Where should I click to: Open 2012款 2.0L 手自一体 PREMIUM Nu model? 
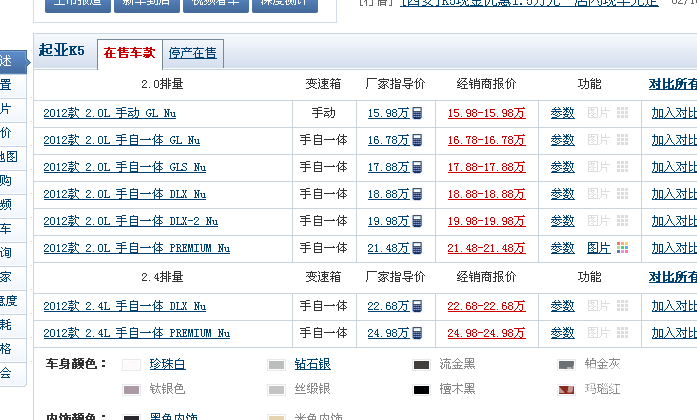point(137,248)
